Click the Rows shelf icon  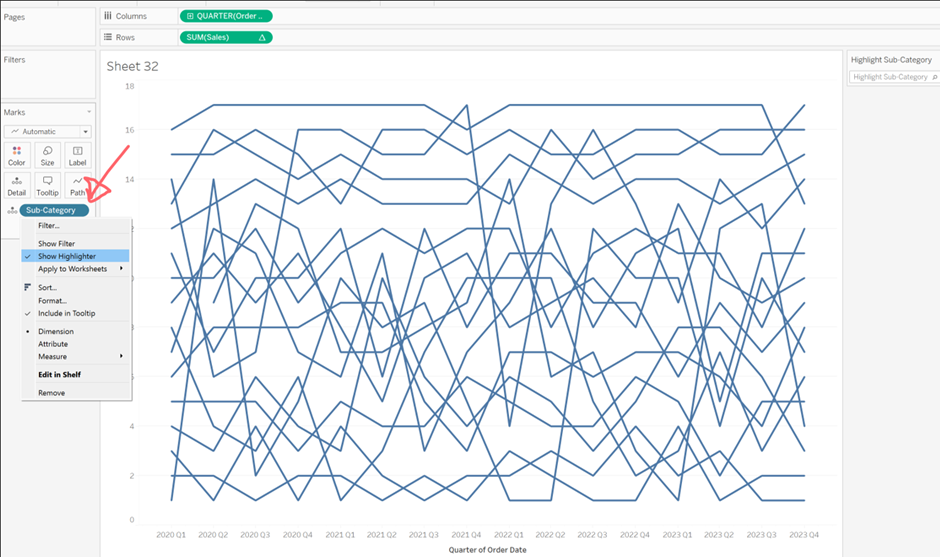(x=108, y=37)
